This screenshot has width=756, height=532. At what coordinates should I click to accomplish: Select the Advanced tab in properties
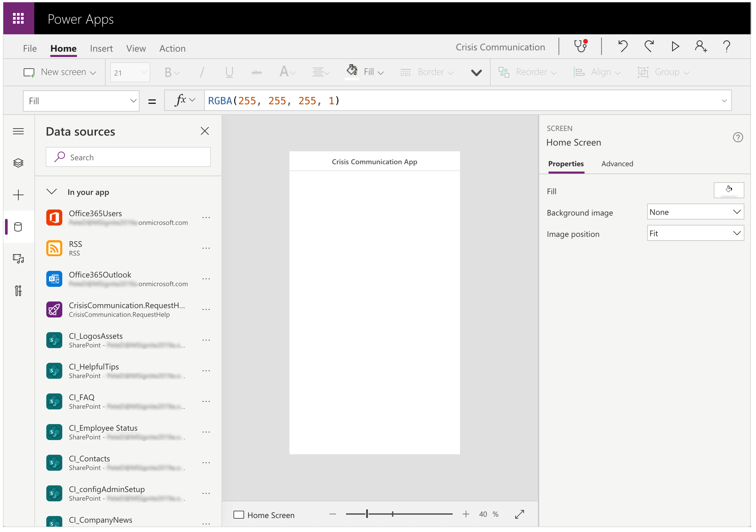(617, 164)
